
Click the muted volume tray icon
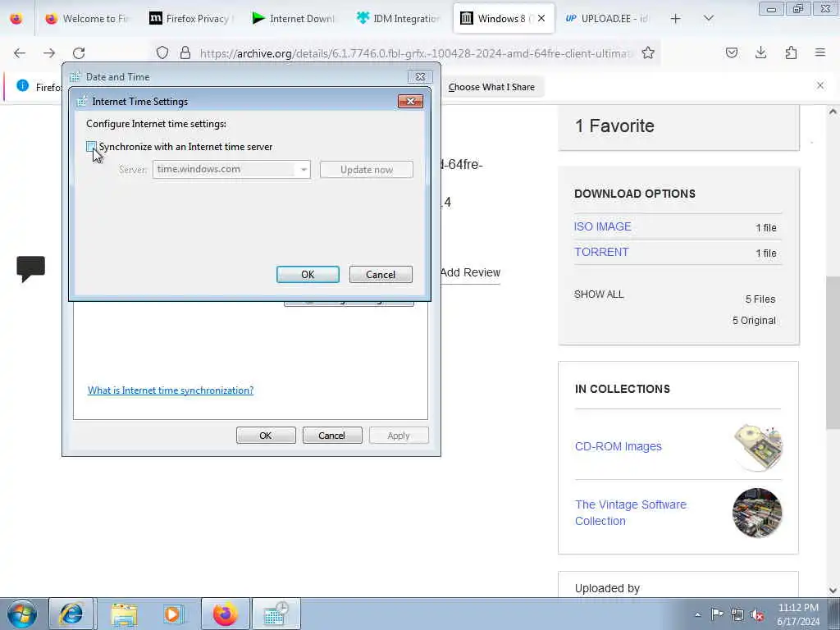click(x=757, y=614)
